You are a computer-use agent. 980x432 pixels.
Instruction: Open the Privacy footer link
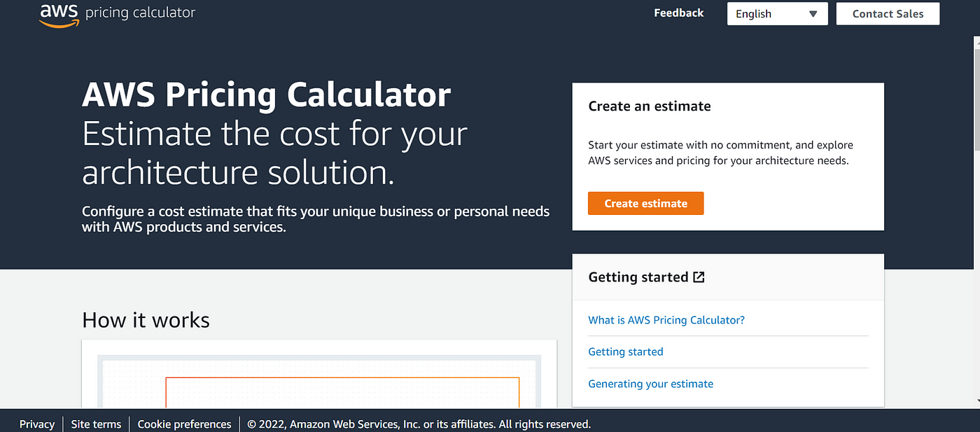click(x=37, y=424)
